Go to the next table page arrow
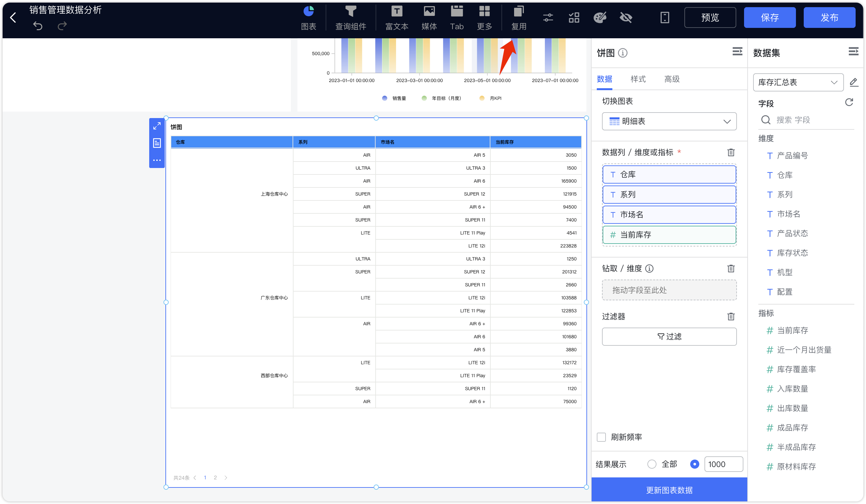 pos(225,477)
